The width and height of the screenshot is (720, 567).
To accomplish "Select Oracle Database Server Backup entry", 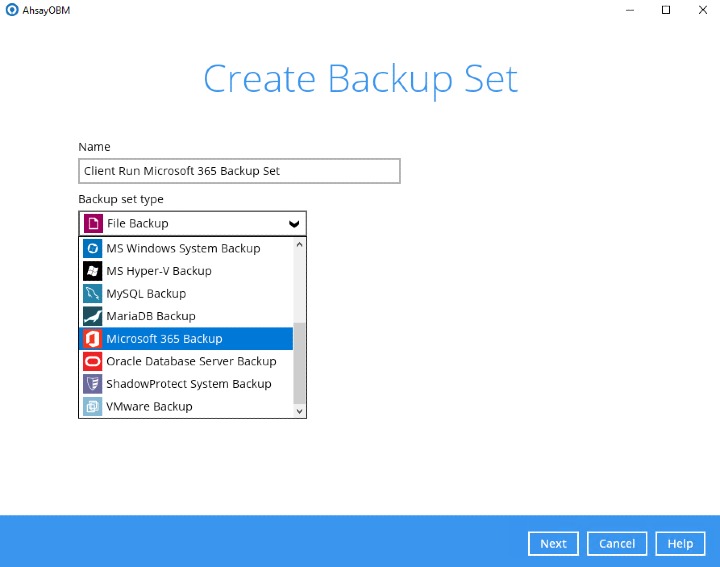I will point(191,361).
